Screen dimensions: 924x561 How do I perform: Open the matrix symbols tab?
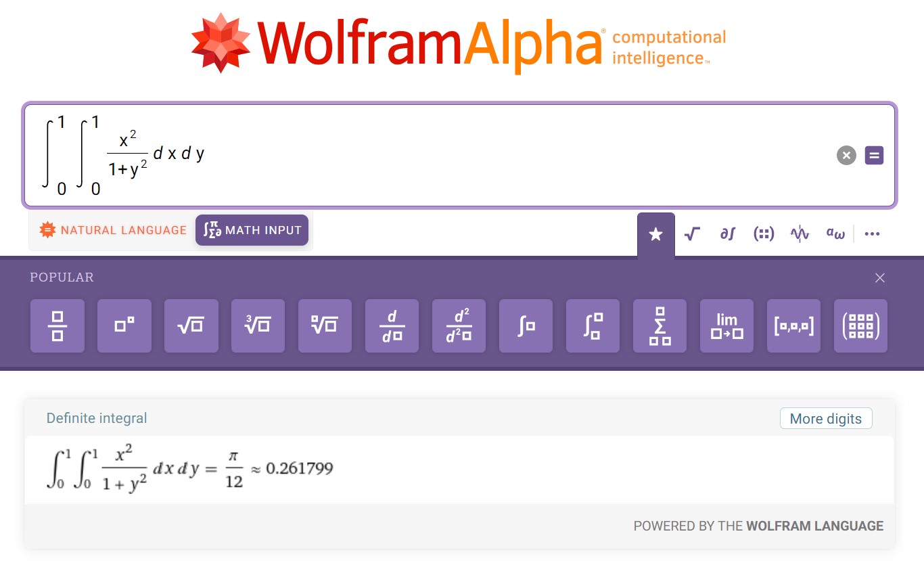coord(764,234)
